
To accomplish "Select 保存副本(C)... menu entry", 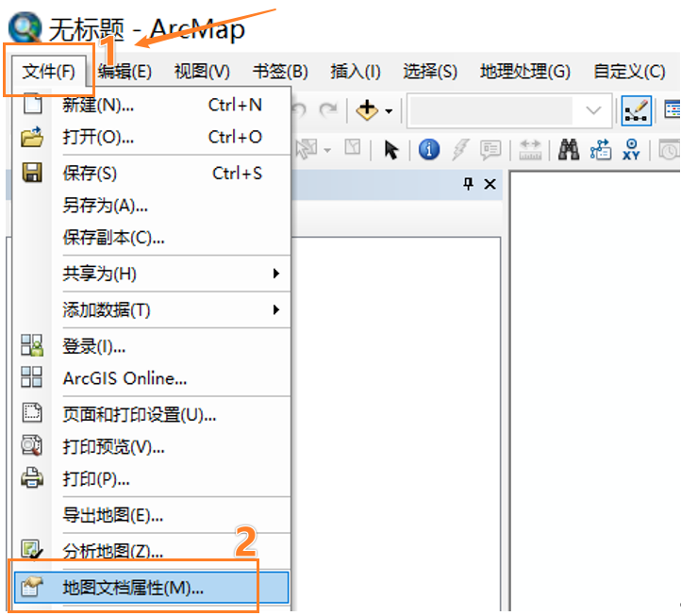I will tap(151, 237).
